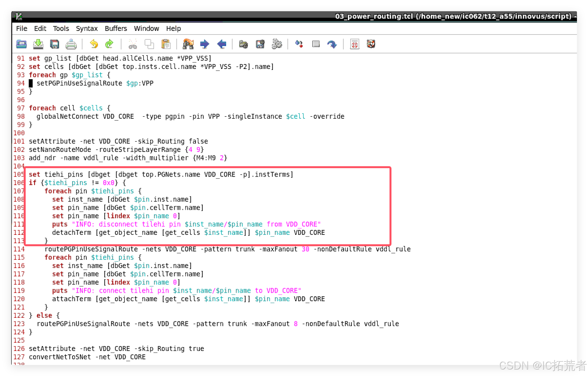Screen dimensions: 588x376
Task: Click maxFanout value '8' on line 123
Action: (x=296, y=324)
